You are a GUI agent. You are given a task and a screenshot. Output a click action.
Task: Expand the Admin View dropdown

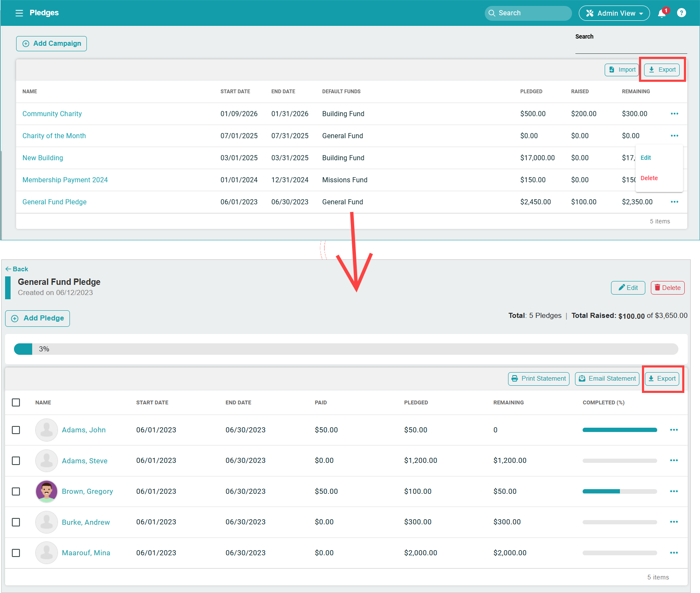pos(614,13)
